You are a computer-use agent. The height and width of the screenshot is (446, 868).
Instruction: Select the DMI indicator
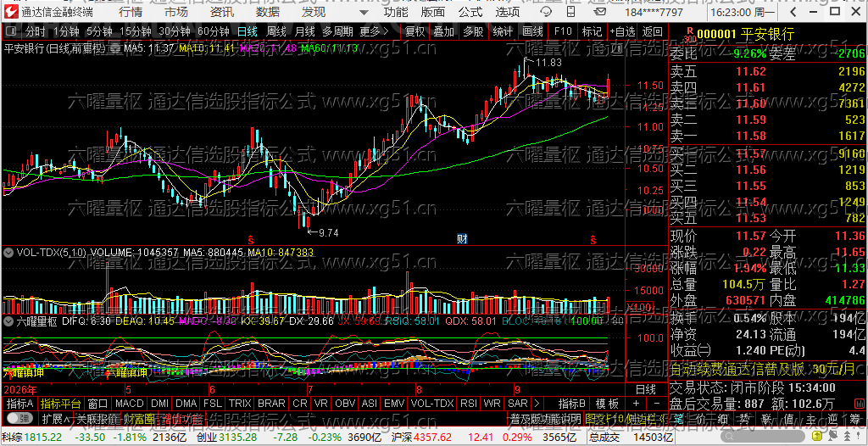160,404
